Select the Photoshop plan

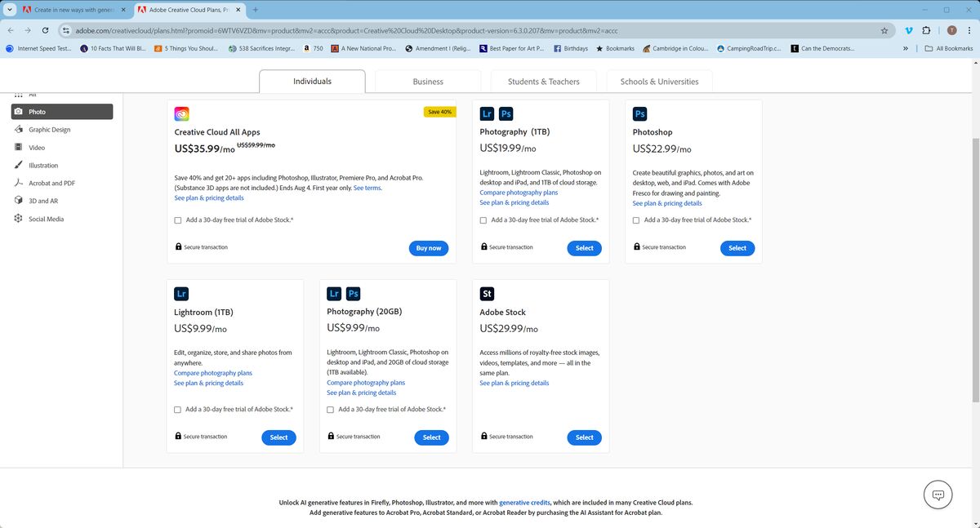[737, 248]
